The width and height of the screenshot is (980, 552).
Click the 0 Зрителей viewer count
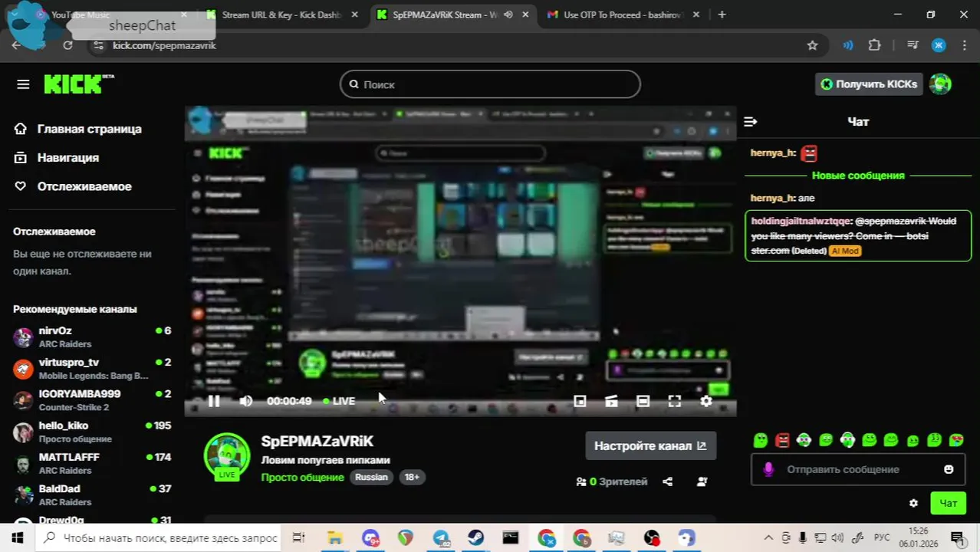tap(612, 481)
